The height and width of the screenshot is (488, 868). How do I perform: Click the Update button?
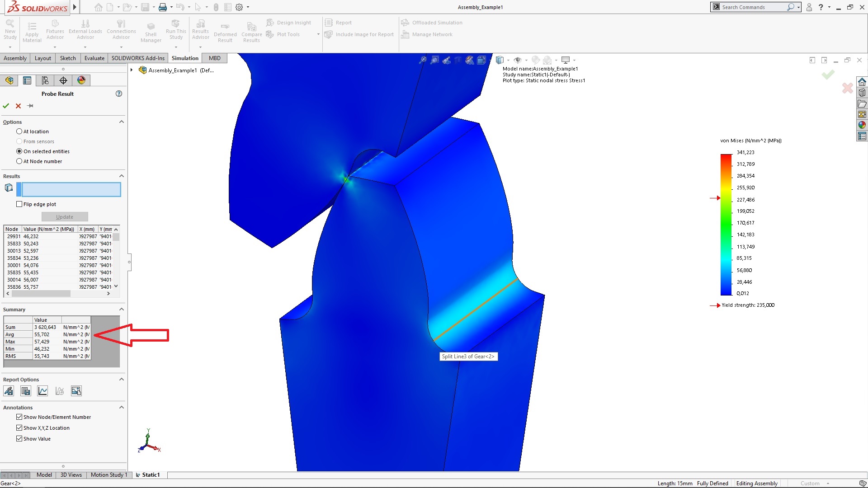(65, 217)
